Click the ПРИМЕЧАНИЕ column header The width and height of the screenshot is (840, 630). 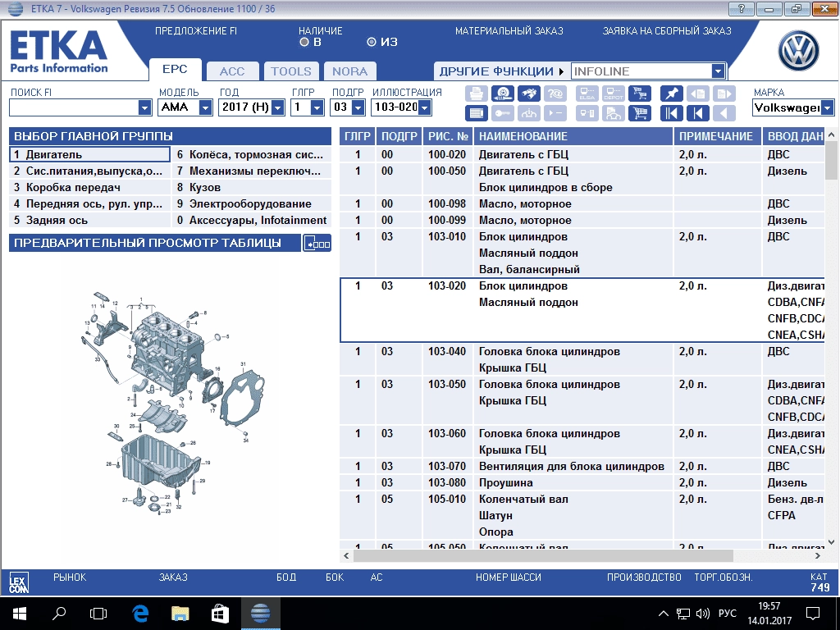(718, 137)
